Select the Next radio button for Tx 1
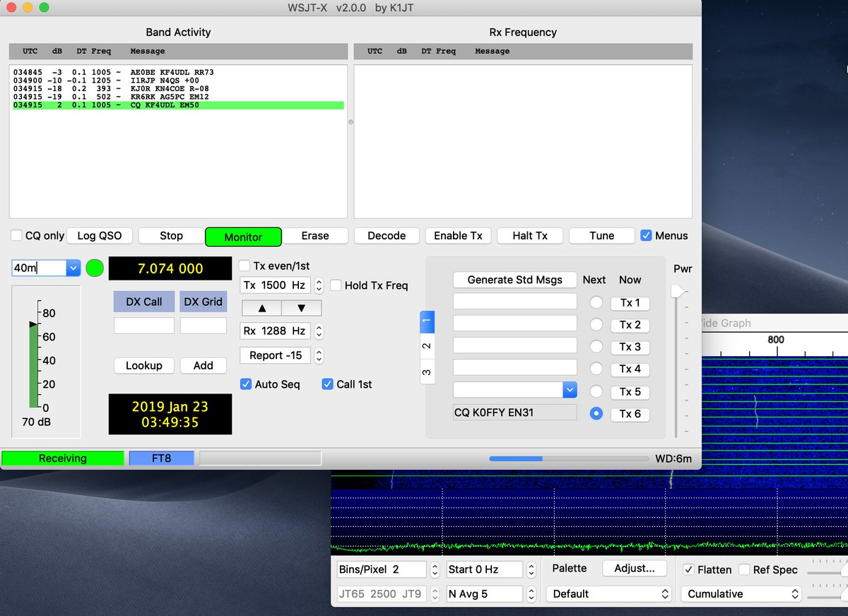This screenshot has width=848, height=616. [596, 302]
